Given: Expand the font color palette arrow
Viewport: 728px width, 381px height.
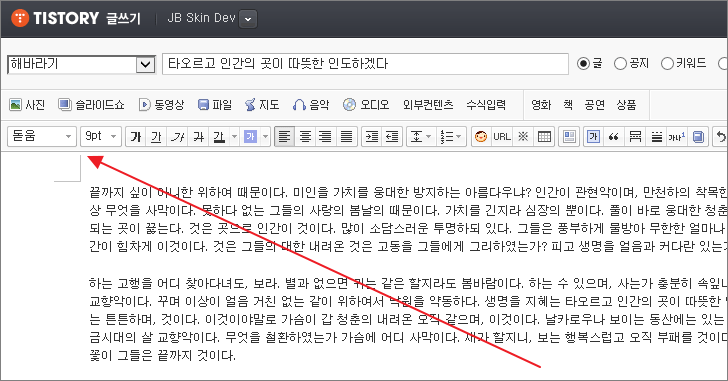Looking at the screenshot, I should point(234,137).
